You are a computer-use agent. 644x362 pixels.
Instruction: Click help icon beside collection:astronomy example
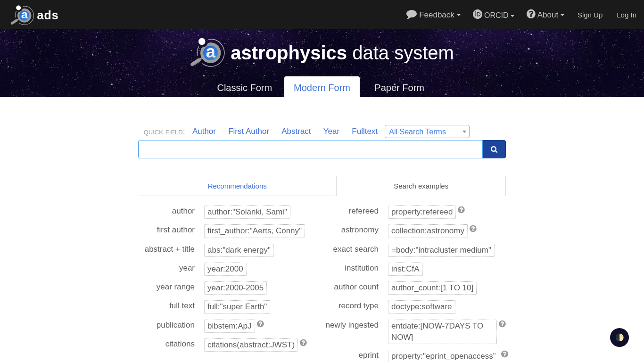(473, 229)
